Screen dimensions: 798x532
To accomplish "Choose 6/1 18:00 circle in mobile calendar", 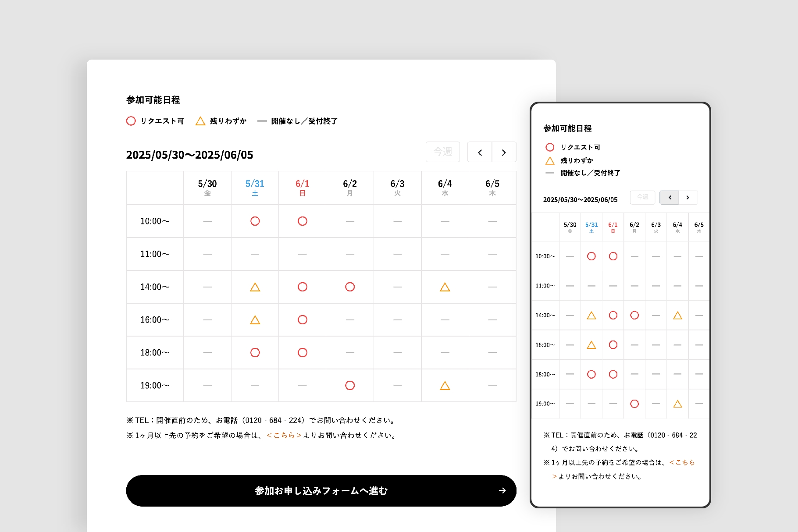I will tap(613, 374).
